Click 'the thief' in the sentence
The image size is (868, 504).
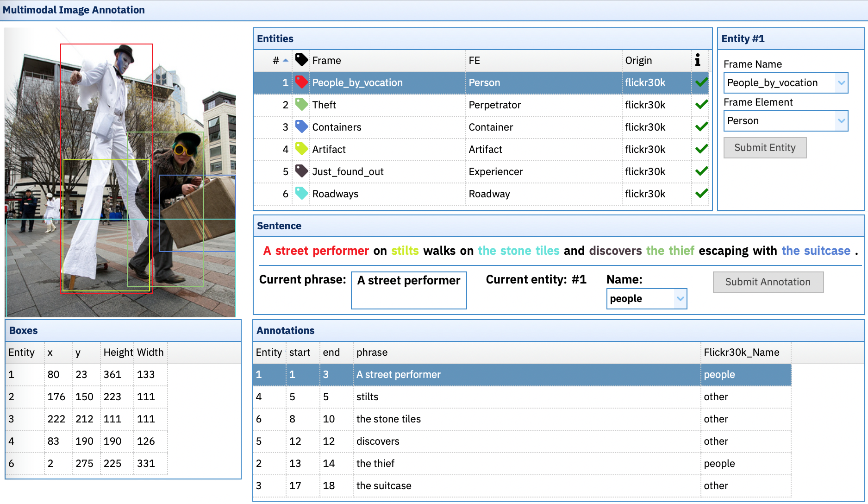tap(670, 251)
